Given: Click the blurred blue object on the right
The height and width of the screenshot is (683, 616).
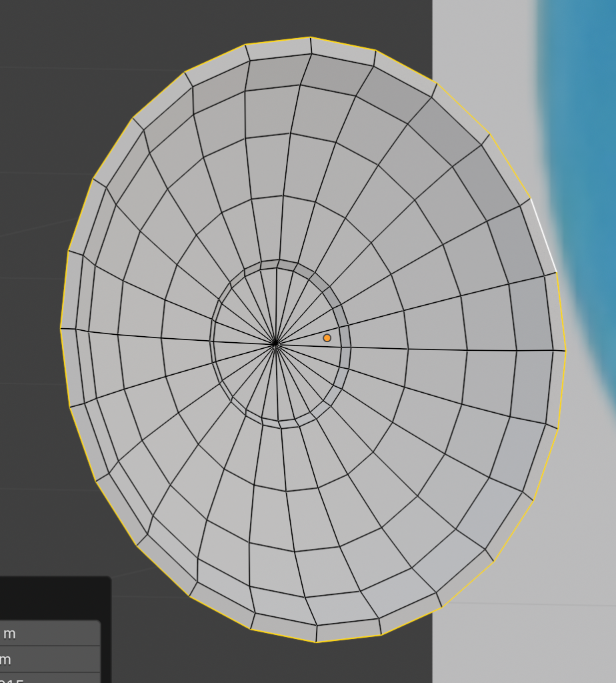Looking at the screenshot, I should click(x=587, y=167).
